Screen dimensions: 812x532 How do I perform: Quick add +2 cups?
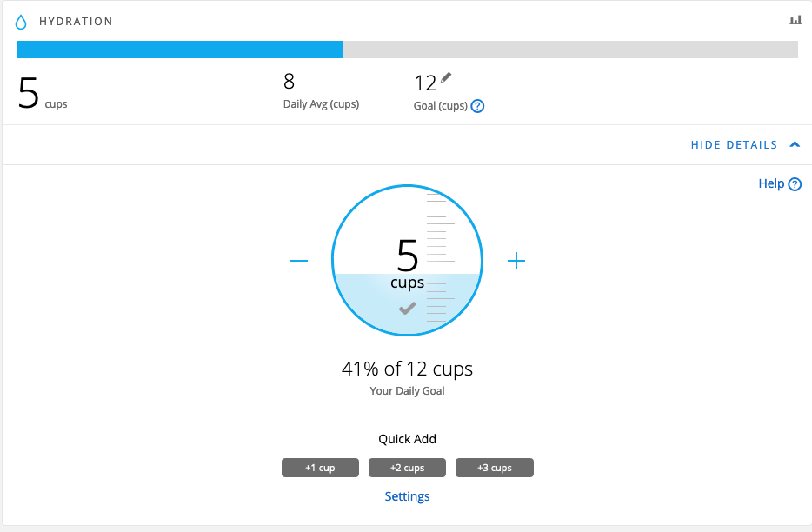click(x=407, y=468)
